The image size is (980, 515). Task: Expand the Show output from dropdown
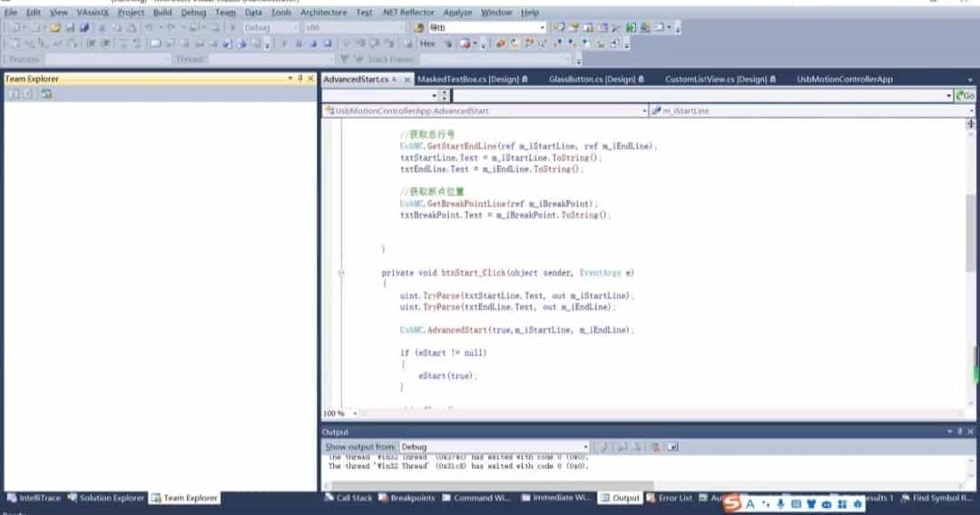click(x=585, y=447)
